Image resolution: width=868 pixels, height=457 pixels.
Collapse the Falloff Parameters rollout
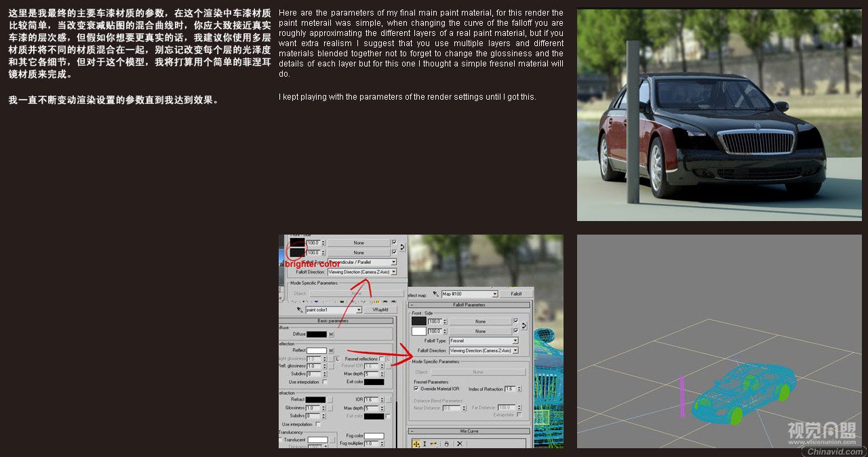pyautogui.click(x=469, y=304)
